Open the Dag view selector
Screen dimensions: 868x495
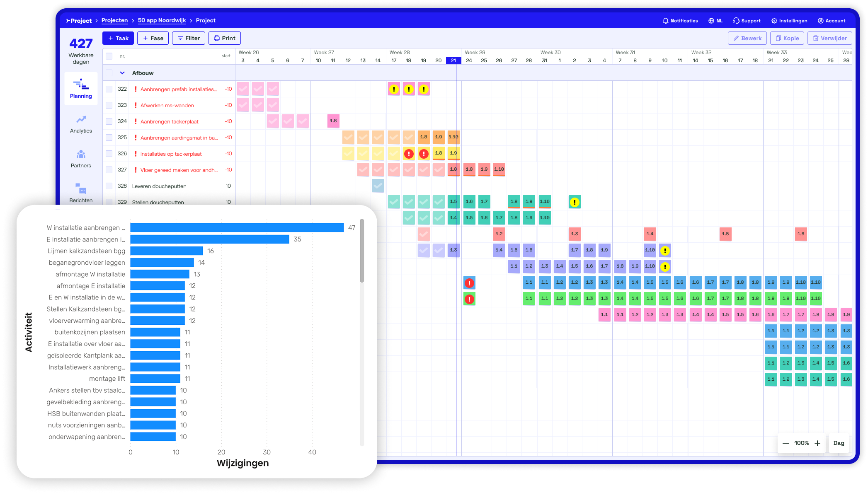click(839, 443)
